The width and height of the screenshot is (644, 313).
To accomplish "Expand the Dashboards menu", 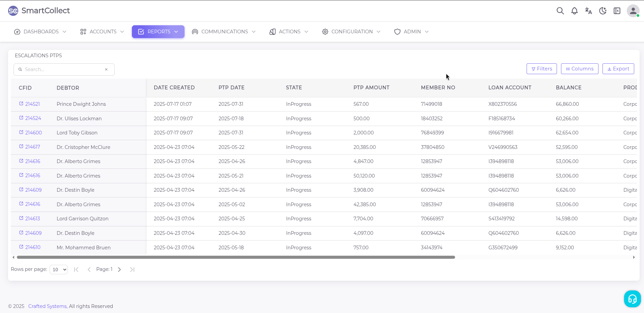I will (40, 32).
